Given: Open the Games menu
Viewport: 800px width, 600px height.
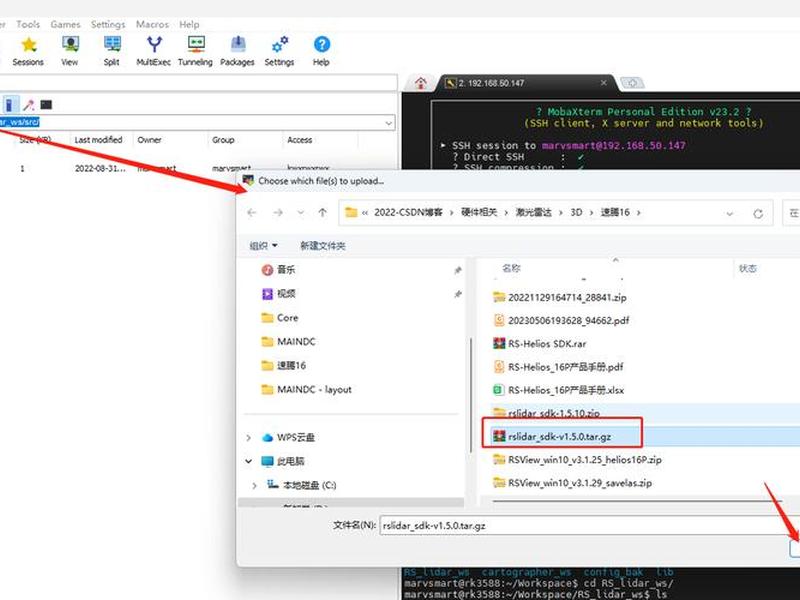Looking at the screenshot, I should tap(65, 24).
